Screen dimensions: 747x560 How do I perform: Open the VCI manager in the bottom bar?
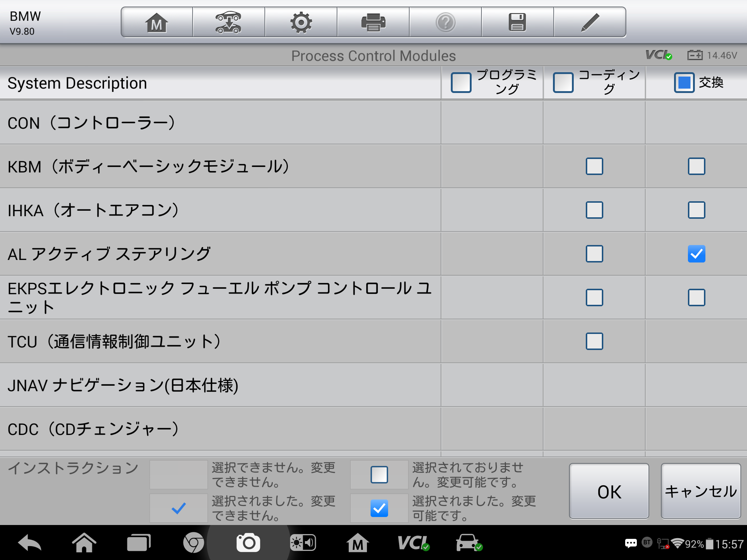pos(413,543)
